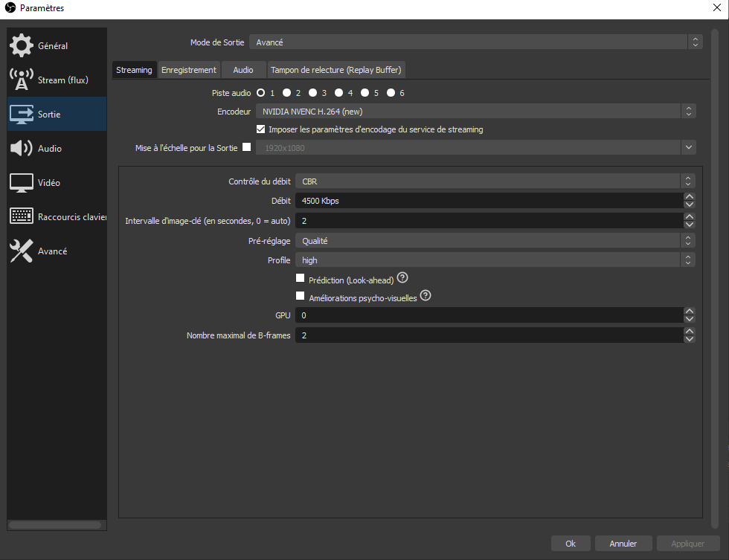This screenshot has height=560, width=729.
Task: Click help icon next to Prédiction (Look-ahead)
Action: click(402, 278)
